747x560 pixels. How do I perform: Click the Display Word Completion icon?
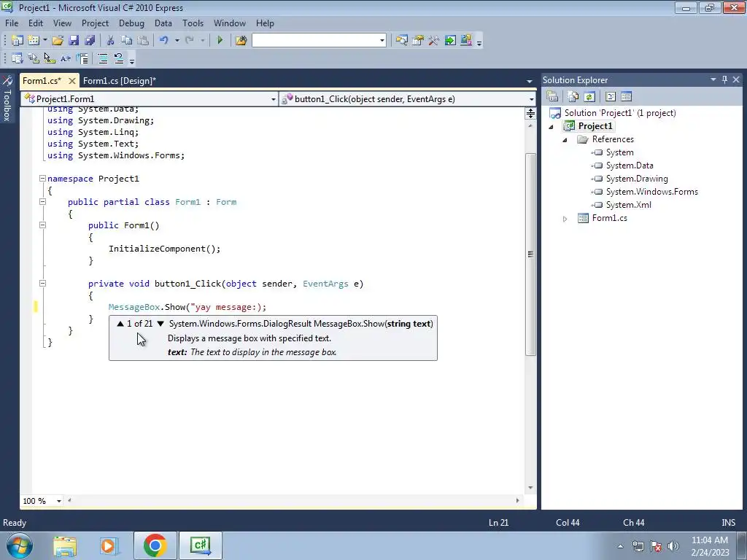click(x=65, y=58)
